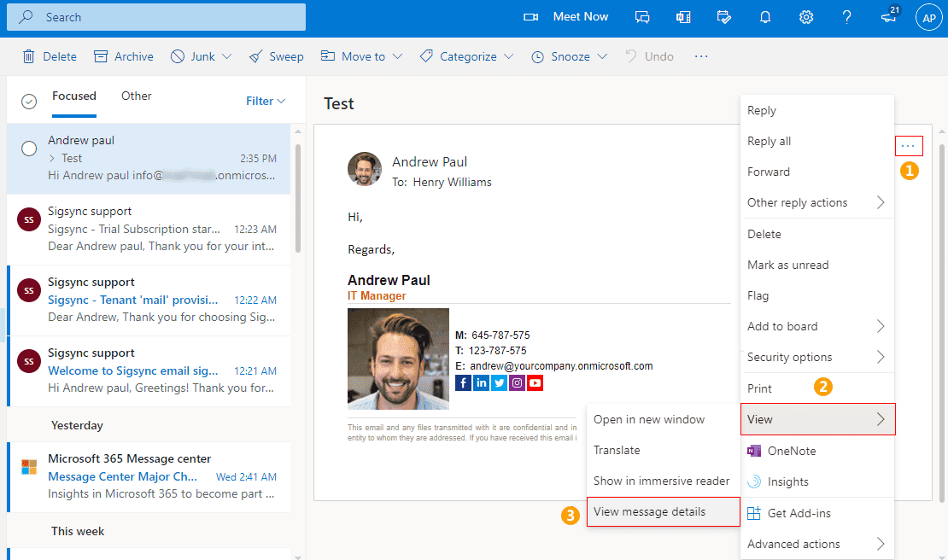Viewport: 948px width, 560px height.
Task: Select View message details
Action: tap(649, 511)
